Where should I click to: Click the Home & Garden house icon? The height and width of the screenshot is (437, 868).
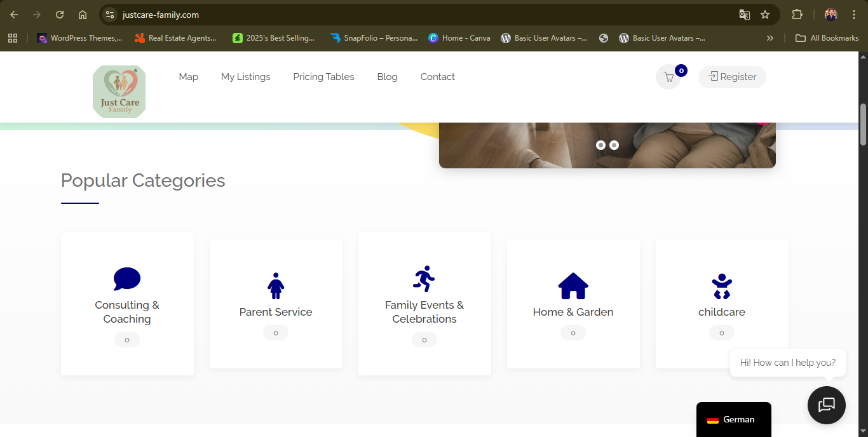573,286
